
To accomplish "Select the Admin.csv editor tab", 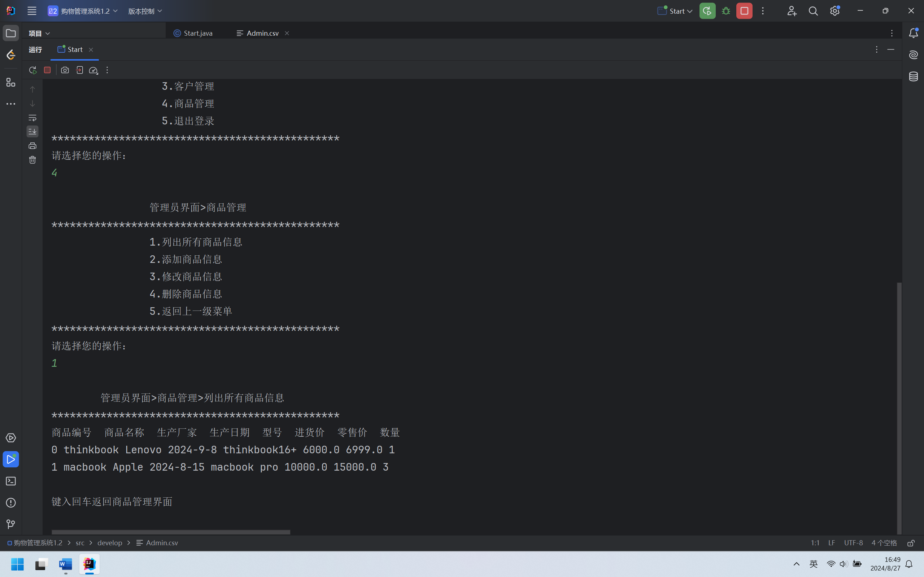I will [x=262, y=33].
